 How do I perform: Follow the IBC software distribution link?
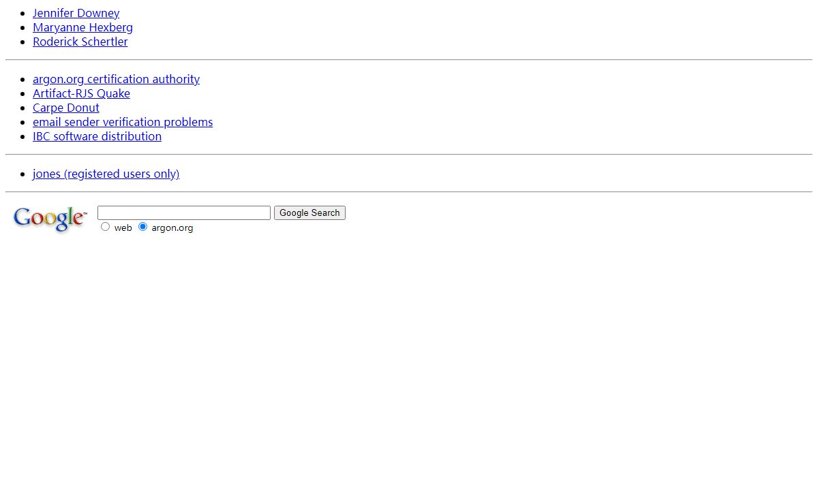97,136
